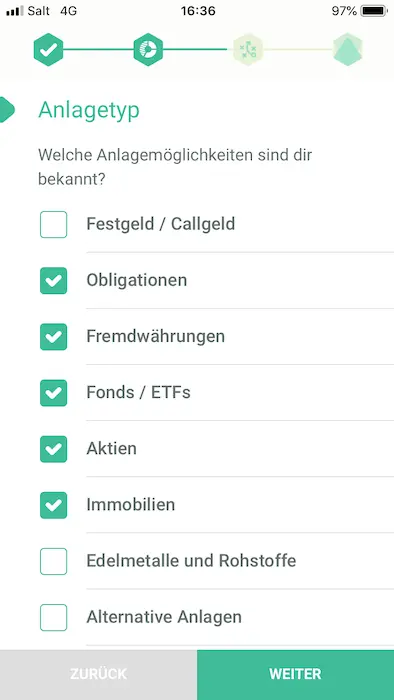394x700 pixels.
Task: Tap the Anlagetyp section heading
Action: tap(89, 110)
